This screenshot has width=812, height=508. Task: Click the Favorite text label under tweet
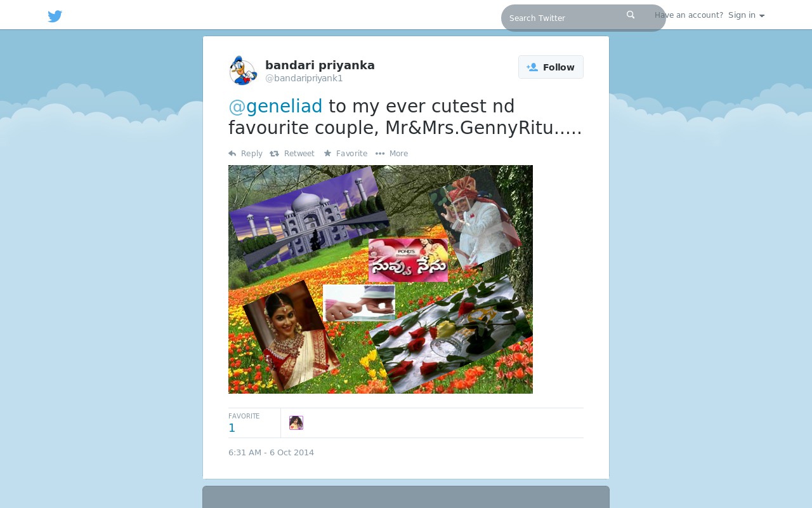click(x=351, y=154)
